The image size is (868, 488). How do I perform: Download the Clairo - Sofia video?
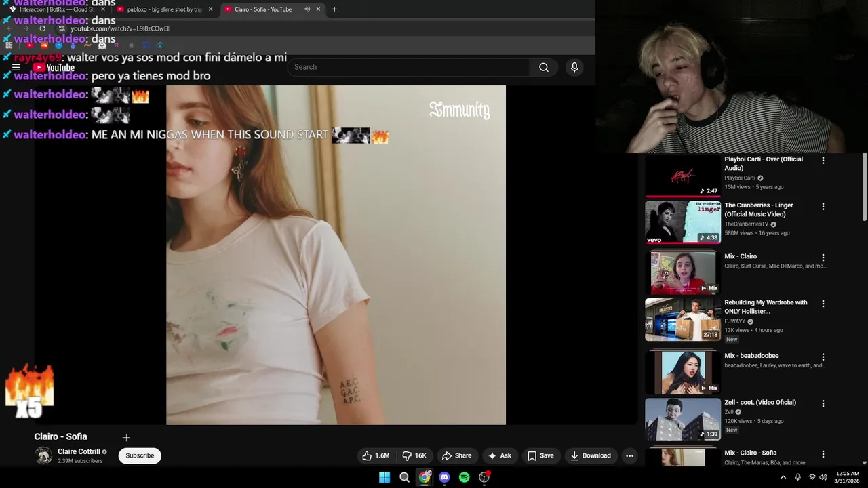(591, 455)
